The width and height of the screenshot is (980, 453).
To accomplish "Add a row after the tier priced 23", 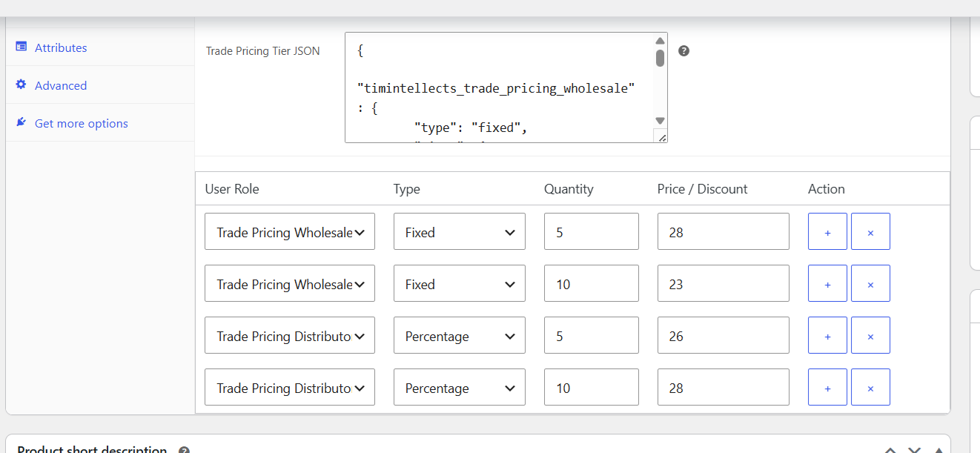I will coord(827,284).
